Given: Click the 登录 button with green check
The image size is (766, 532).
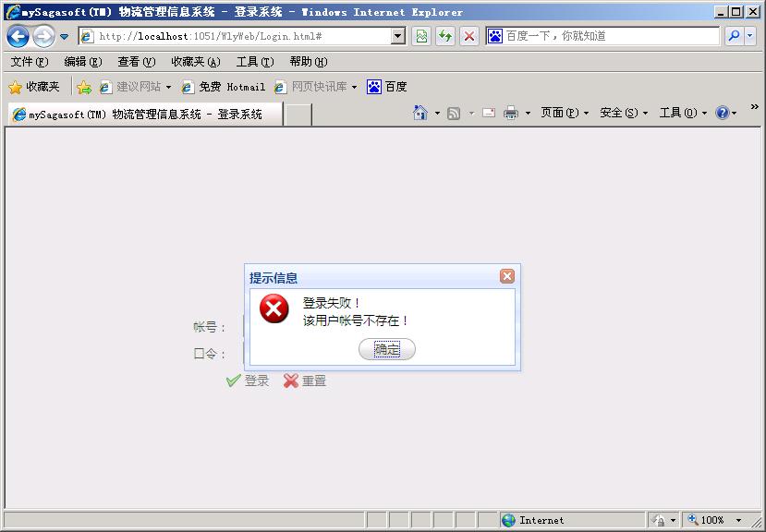Looking at the screenshot, I should point(248,381).
